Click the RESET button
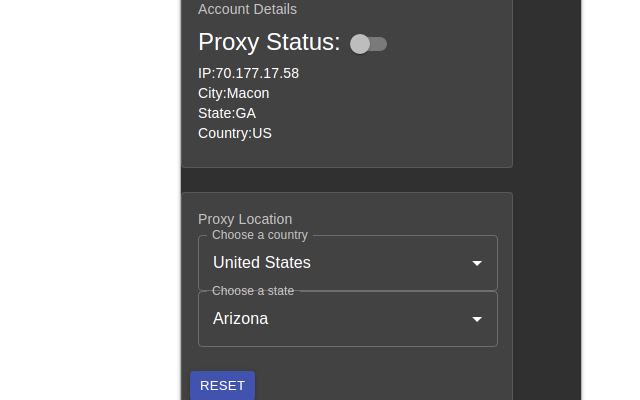This screenshot has height=400, width=640. (222, 386)
